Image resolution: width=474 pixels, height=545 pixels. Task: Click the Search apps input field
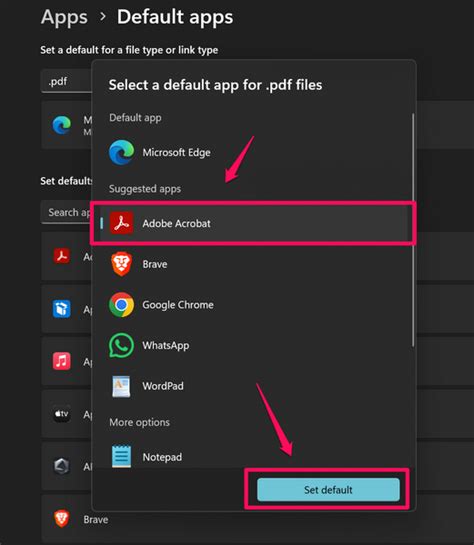(67, 212)
